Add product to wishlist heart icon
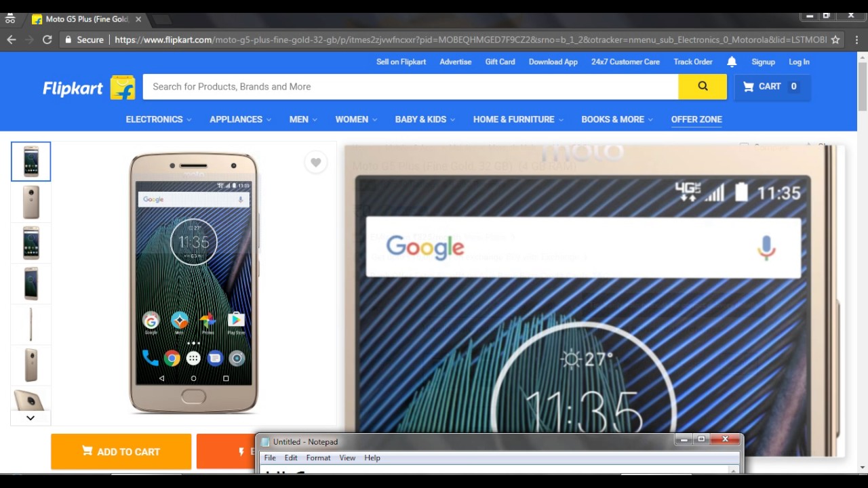The image size is (868, 488). [x=315, y=163]
